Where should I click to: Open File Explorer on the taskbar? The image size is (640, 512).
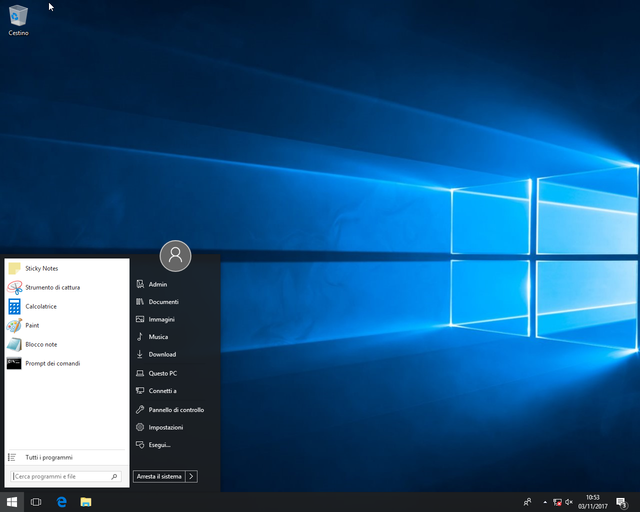coord(86,502)
